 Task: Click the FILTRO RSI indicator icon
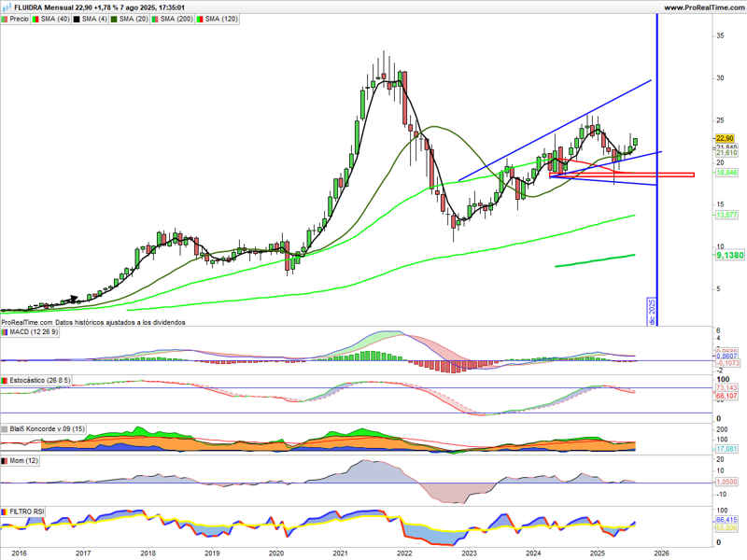click(5, 511)
